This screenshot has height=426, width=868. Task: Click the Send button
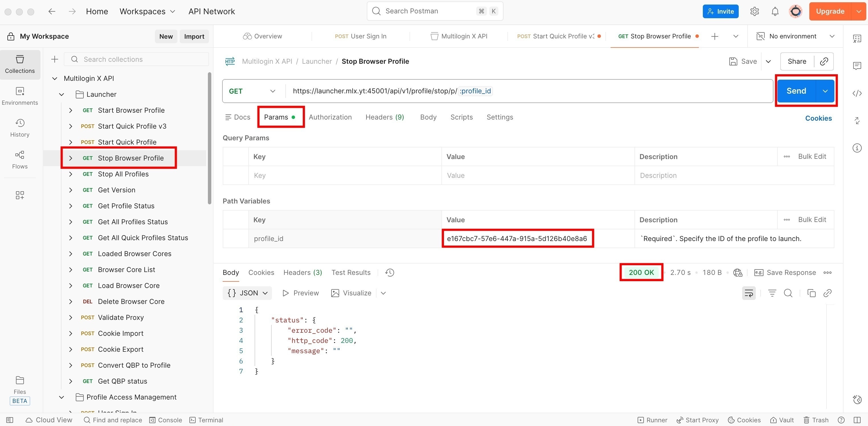[x=796, y=90]
